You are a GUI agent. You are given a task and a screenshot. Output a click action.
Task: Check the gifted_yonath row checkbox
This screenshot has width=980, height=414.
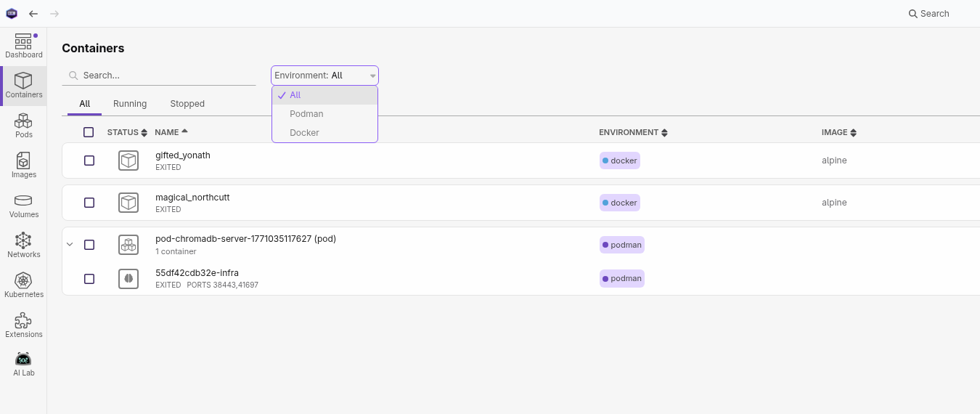pyautogui.click(x=89, y=161)
